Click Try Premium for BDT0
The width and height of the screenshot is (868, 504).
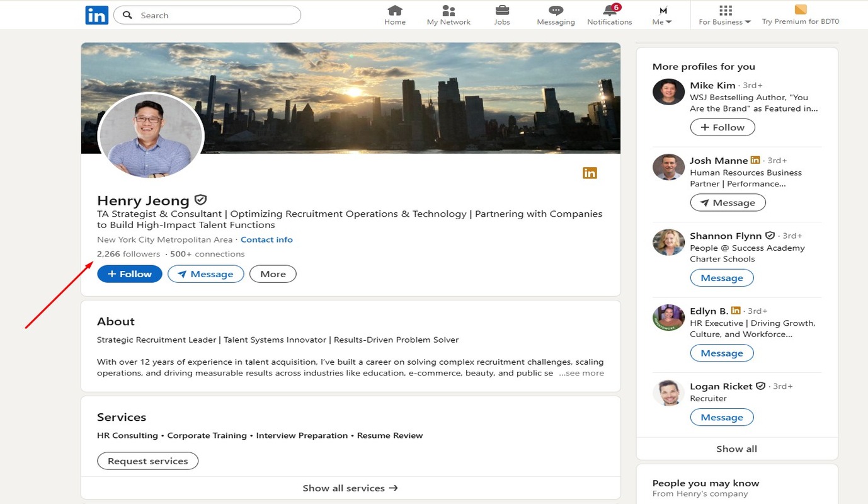pyautogui.click(x=800, y=16)
